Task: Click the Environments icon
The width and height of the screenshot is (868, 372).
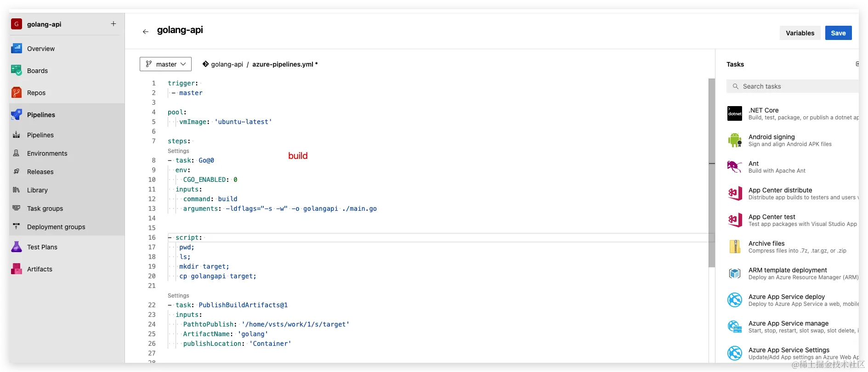Action: [x=17, y=153]
